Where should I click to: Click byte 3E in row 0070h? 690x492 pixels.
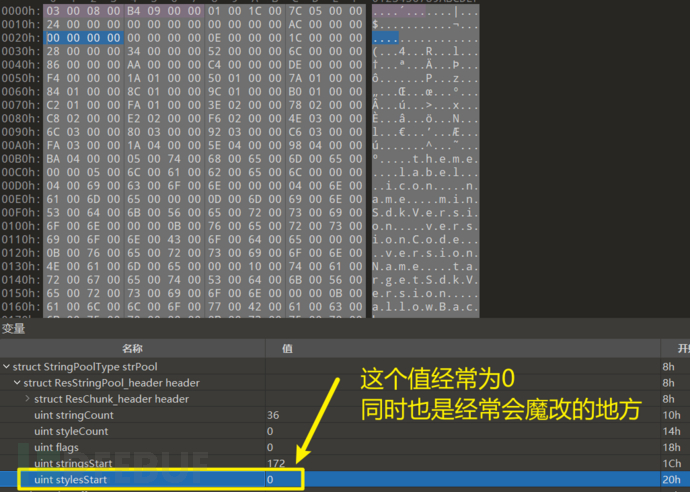click(214, 105)
